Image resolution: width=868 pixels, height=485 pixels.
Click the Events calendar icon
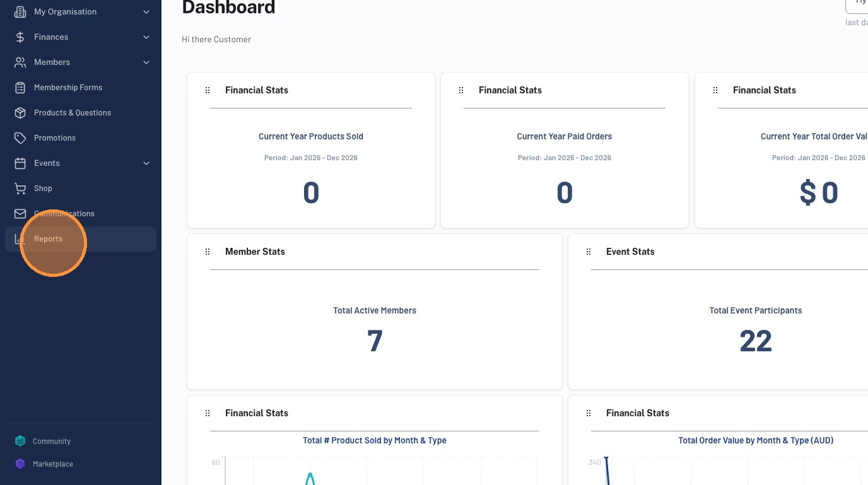20,163
